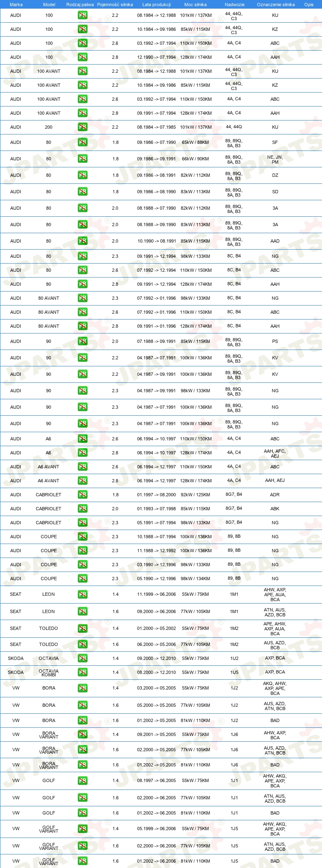Click fuel icon in VW Golf 1J1 BAD row
This screenshot has height=868, width=322.
click(82, 813)
